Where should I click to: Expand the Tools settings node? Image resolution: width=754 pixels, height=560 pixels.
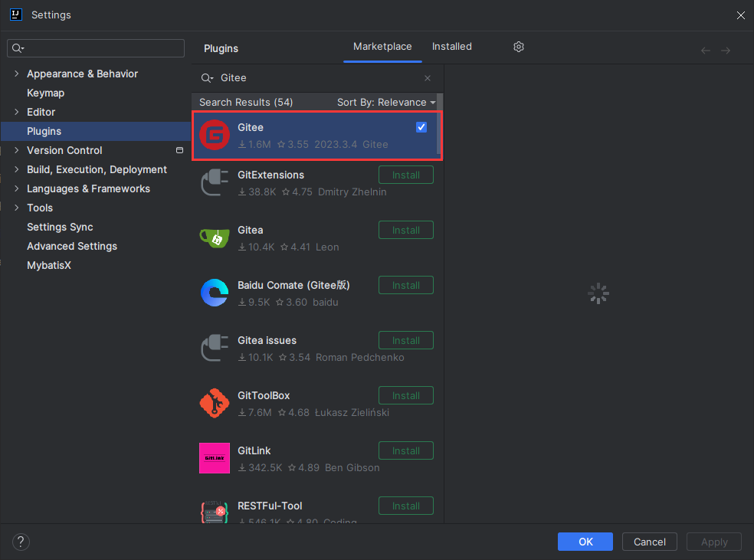[x=17, y=208]
